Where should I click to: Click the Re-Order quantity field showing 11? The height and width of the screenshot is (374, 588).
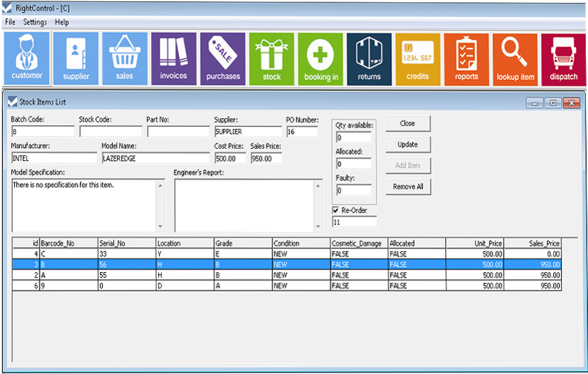(x=354, y=222)
